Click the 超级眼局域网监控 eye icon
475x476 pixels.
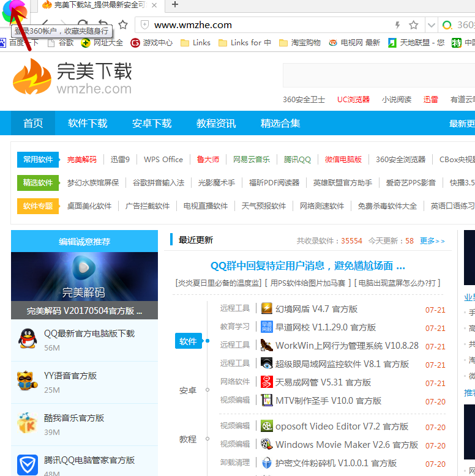point(267,363)
